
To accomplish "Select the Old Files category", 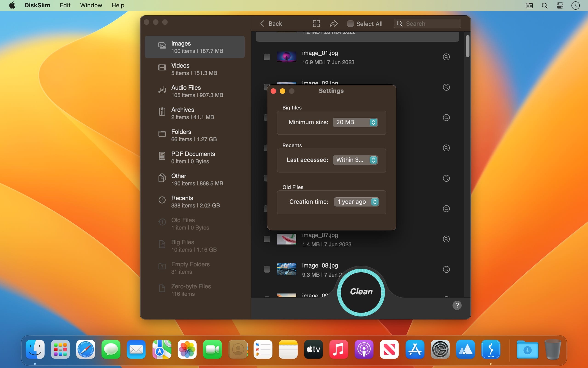I will point(195,224).
